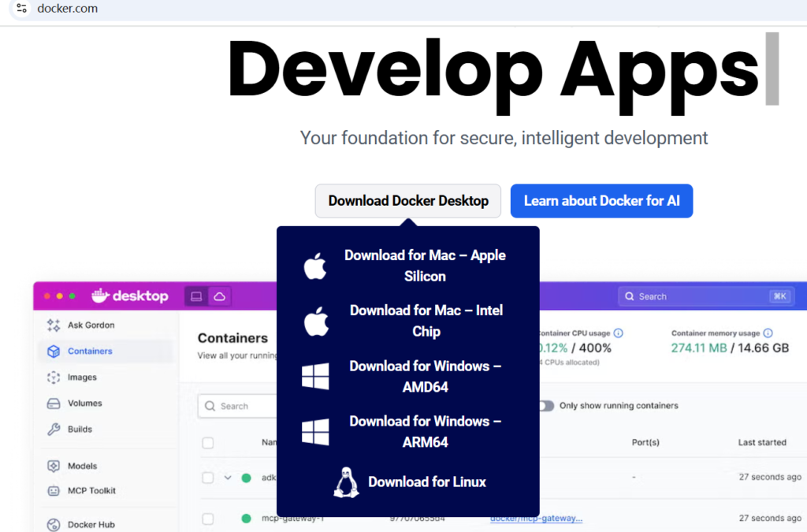807x532 pixels.
Task: Click the Builds wrench icon
Action: [54, 430]
